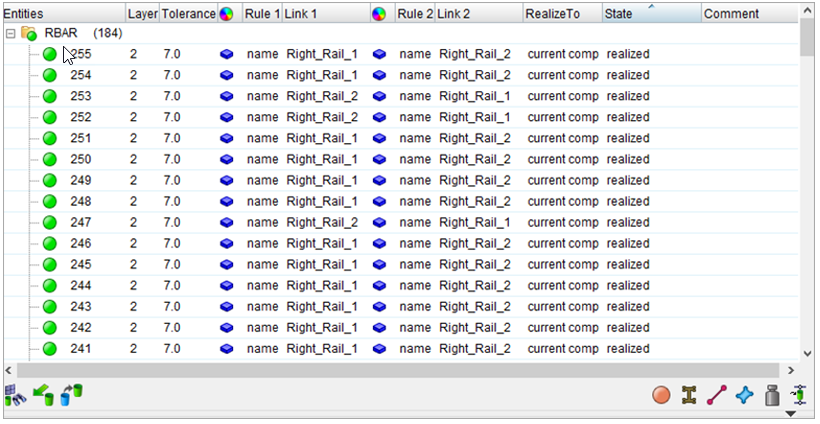820x424 pixels.
Task: Click Link 2 component icon in row 253
Action: 379,96
